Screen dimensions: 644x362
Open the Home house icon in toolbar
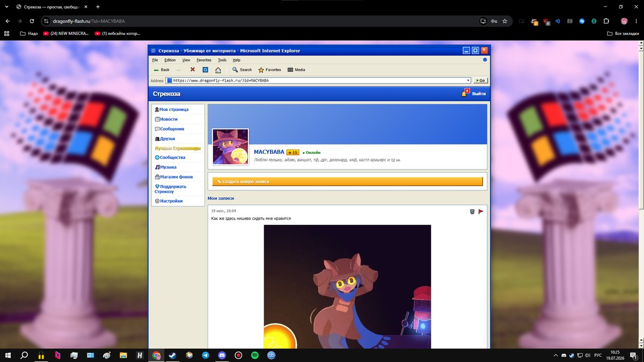(218, 70)
